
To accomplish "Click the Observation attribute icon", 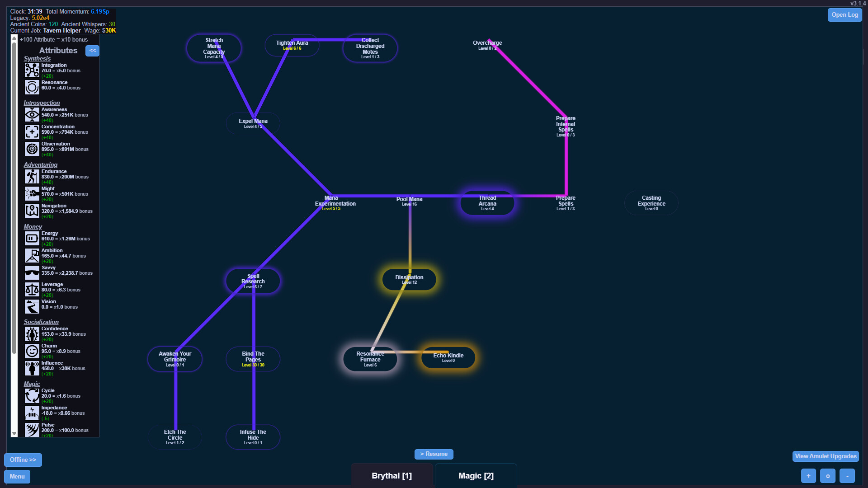I will pyautogui.click(x=32, y=149).
